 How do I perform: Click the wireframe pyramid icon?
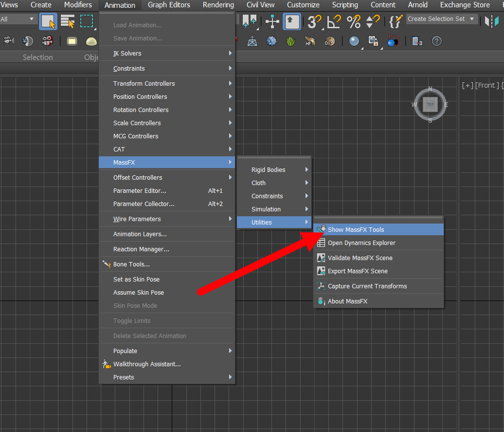click(x=252, y=41)
